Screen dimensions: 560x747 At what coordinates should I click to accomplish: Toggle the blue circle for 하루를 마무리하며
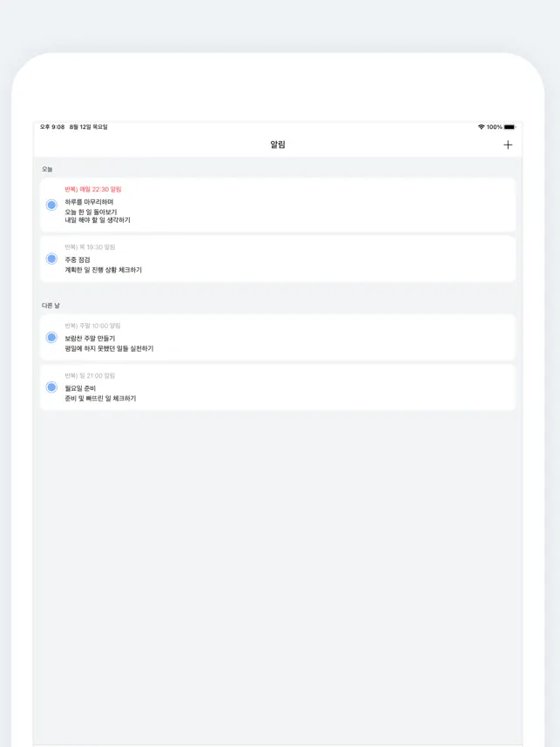pyautogui.click(x=51, y=205)
